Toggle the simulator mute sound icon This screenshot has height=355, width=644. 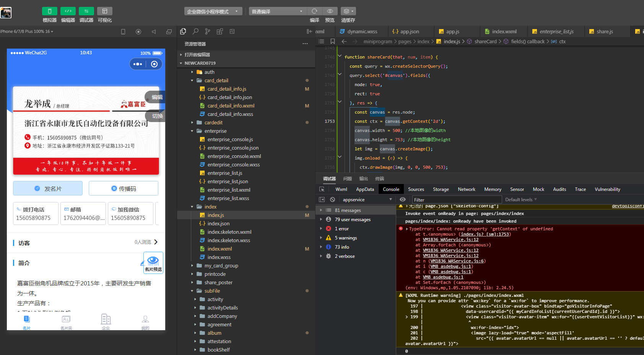[x=154, y=32]
